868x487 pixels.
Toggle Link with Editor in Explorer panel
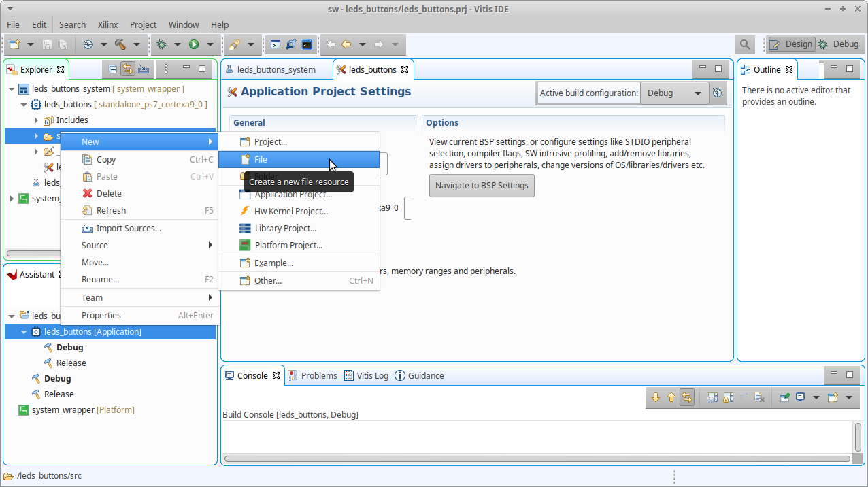127,69
